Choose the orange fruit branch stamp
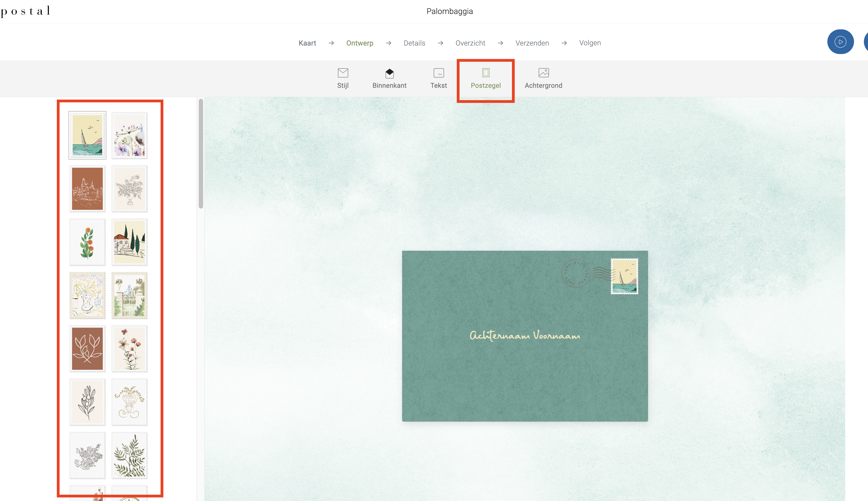 (87, 242)
